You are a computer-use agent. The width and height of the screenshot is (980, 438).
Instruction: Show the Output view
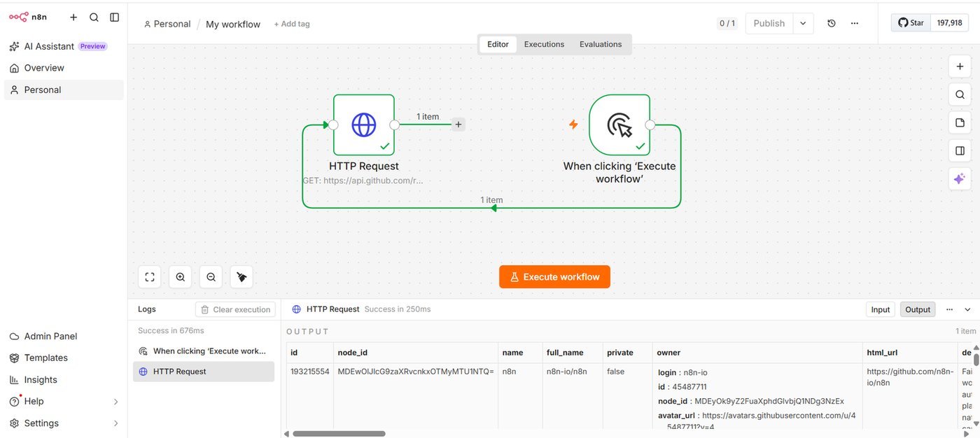point(918,309)
